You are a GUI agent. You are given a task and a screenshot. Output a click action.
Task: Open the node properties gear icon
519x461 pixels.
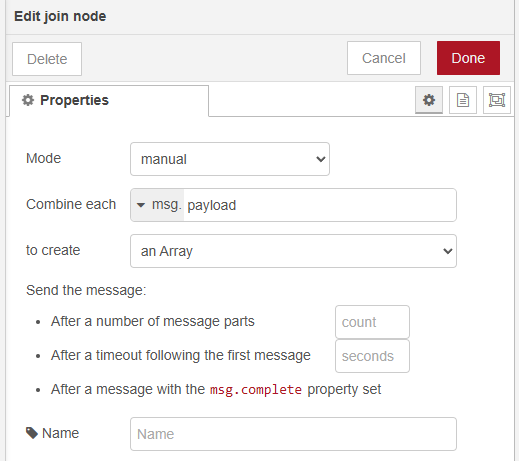point(429,100)
